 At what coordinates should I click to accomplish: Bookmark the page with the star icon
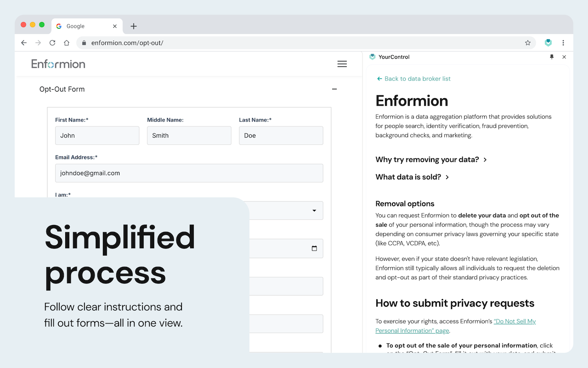(527, 42)
